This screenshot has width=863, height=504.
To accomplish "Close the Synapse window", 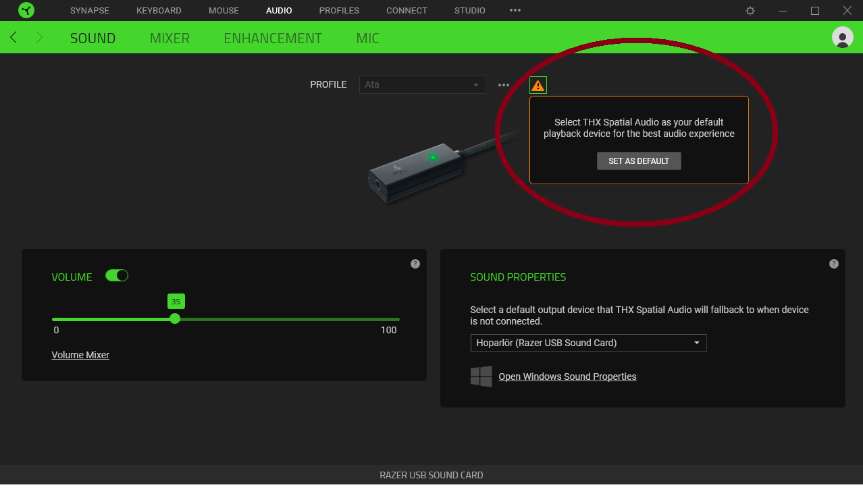I will [x=847, y=11].
